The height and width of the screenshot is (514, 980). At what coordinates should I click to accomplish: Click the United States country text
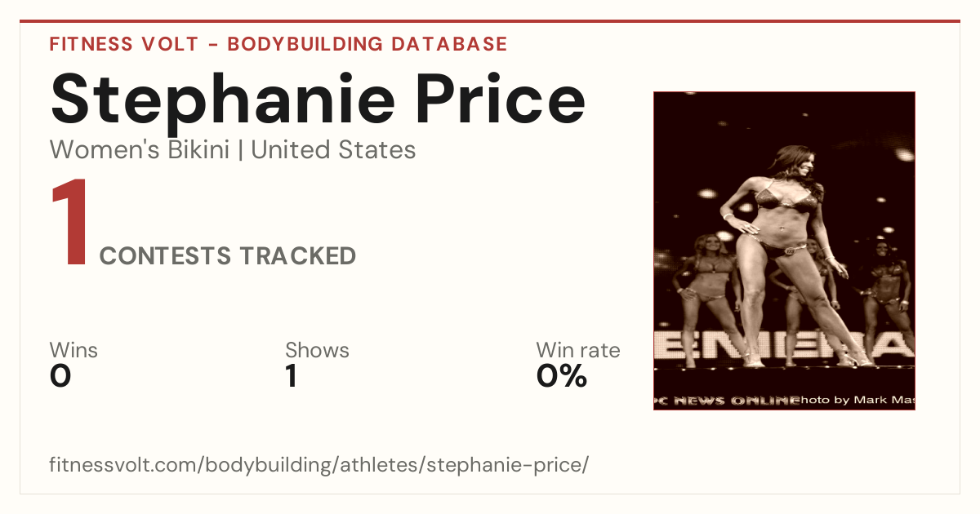point(333,150)
